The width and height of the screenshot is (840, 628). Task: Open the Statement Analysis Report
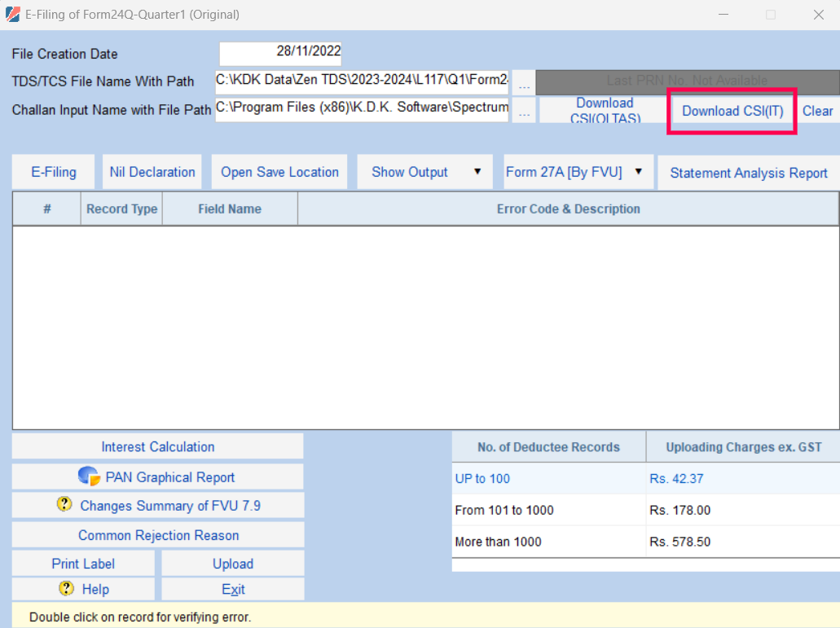[x=749, y=173]
